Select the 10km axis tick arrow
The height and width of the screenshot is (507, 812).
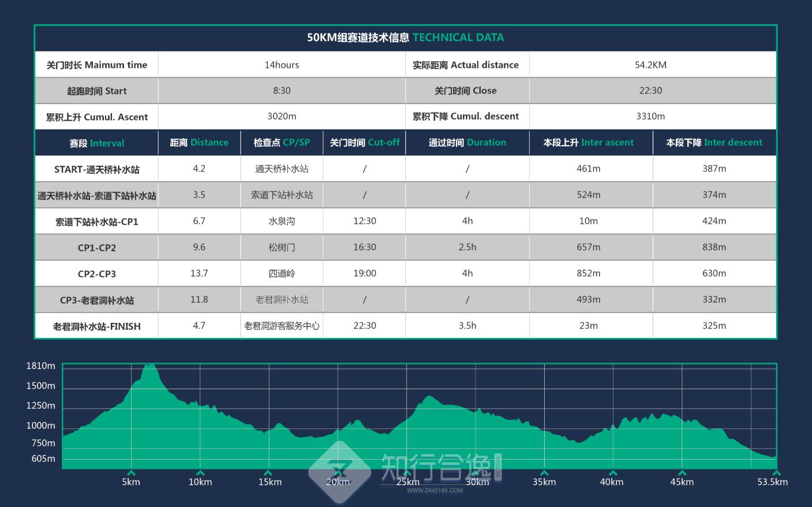click(200, 473)
